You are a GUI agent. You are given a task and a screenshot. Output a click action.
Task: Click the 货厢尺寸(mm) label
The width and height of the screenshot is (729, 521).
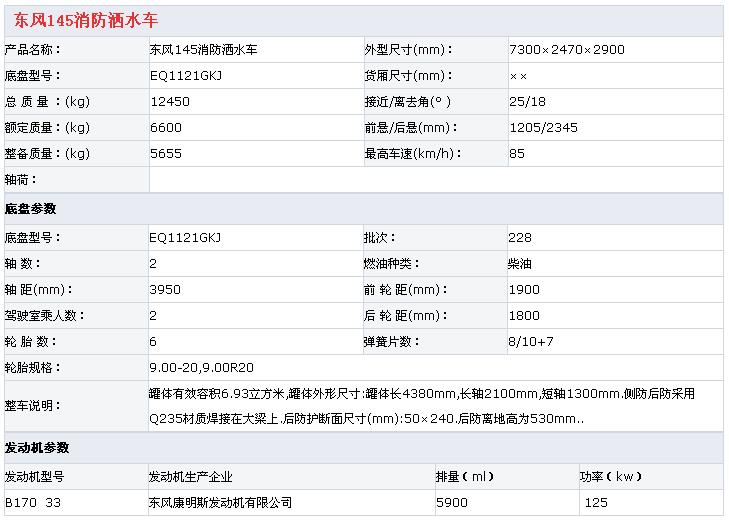point(408,76)
